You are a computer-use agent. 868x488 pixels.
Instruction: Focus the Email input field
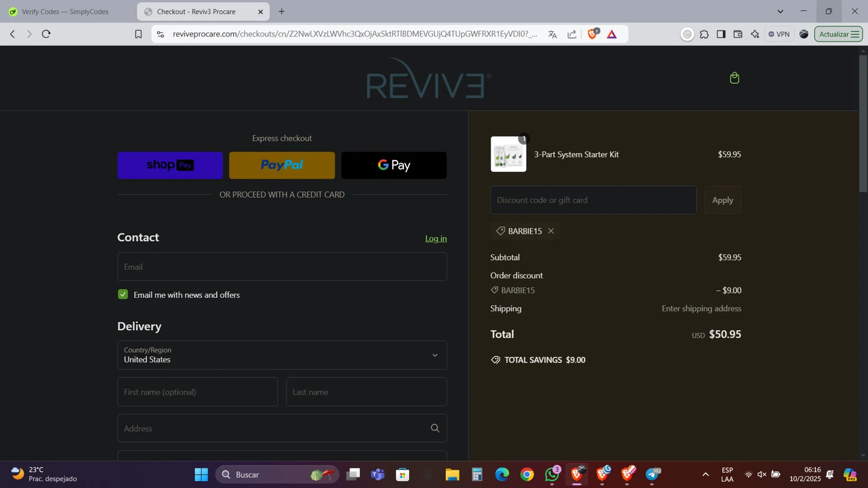tap(282, 267)
